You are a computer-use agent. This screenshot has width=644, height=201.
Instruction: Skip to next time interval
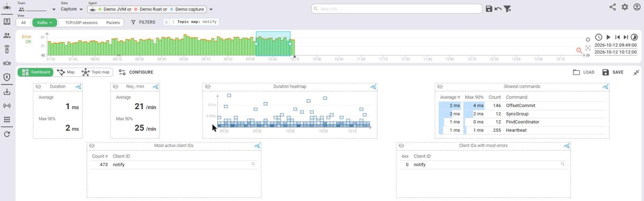coord(626,37)
